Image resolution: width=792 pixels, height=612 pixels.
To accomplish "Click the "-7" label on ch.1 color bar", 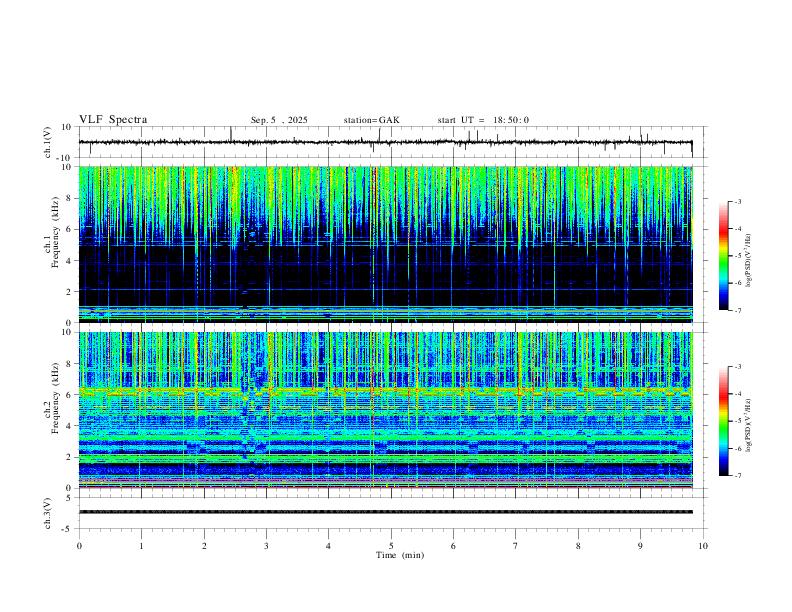I will click(x=737, y=310).
